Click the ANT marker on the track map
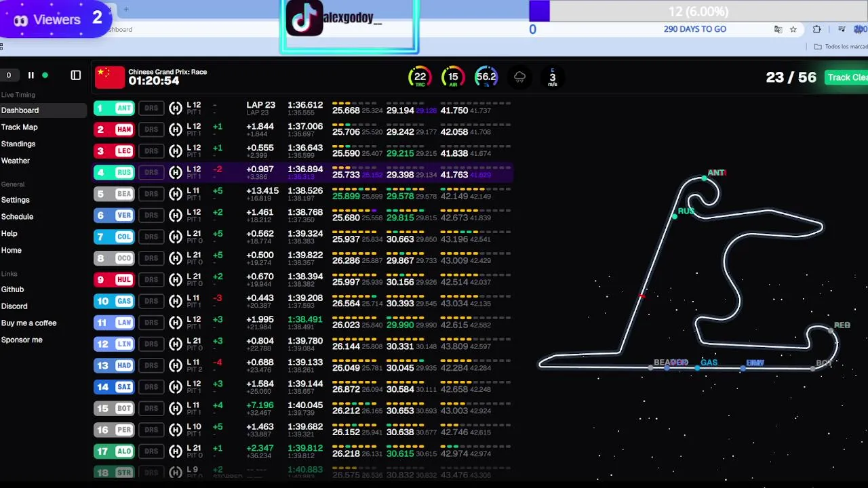Viewport: 868px width, 488px height. [x=705, y=178]
